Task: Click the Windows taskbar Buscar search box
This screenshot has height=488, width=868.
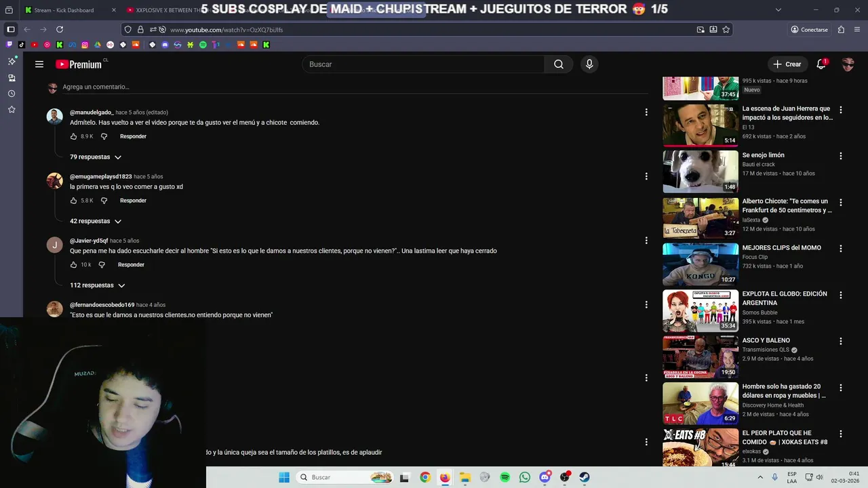Action: click(x=345, y=477)
